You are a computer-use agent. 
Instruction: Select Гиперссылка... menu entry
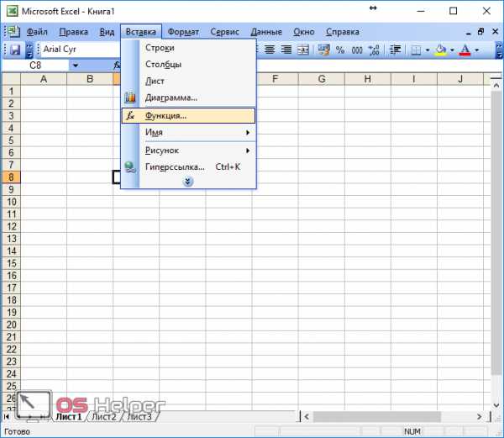point(188,167)
